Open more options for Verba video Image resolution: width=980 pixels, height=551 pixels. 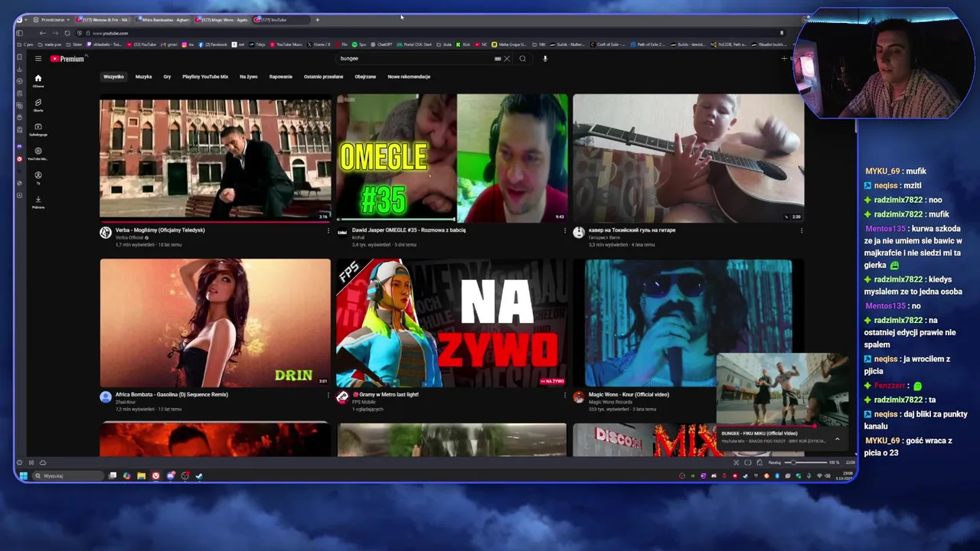[x=328, y=230]
